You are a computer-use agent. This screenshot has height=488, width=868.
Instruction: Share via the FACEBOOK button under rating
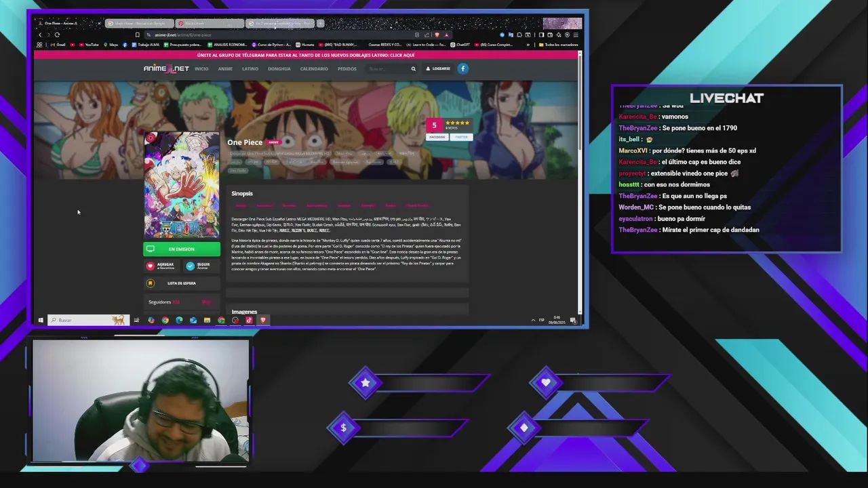pyautogui.click(x=437, y=137)
